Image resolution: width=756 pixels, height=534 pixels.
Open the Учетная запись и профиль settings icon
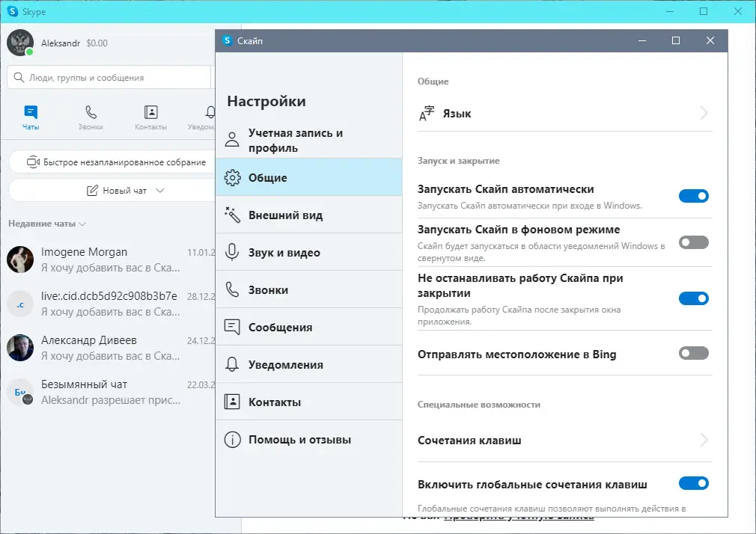pyautogui.click(x=231, y=140)
